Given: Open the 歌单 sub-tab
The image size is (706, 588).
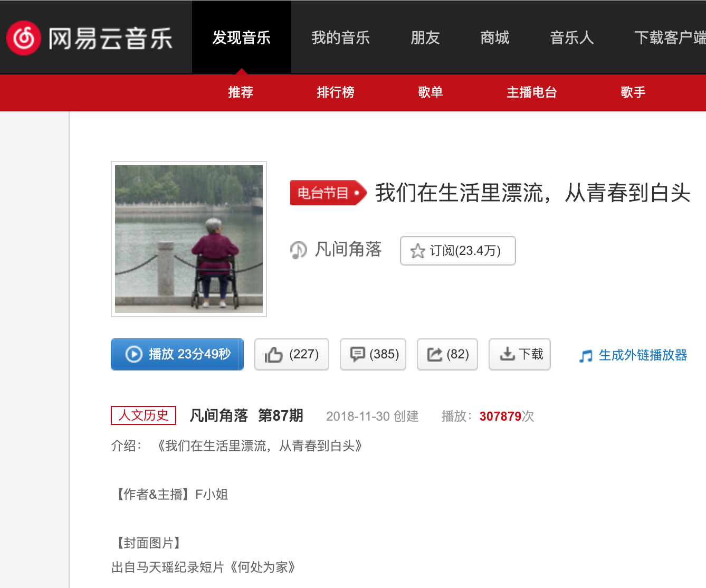Looking at the screenshot, I should [431, 92].
